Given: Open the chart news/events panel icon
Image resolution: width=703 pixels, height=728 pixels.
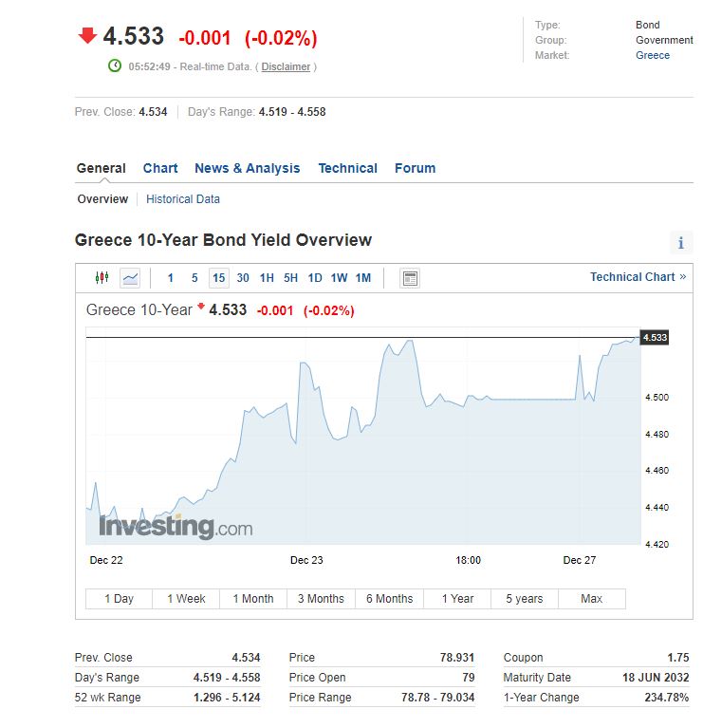Looking at the screenshot, I should [410, 278].
